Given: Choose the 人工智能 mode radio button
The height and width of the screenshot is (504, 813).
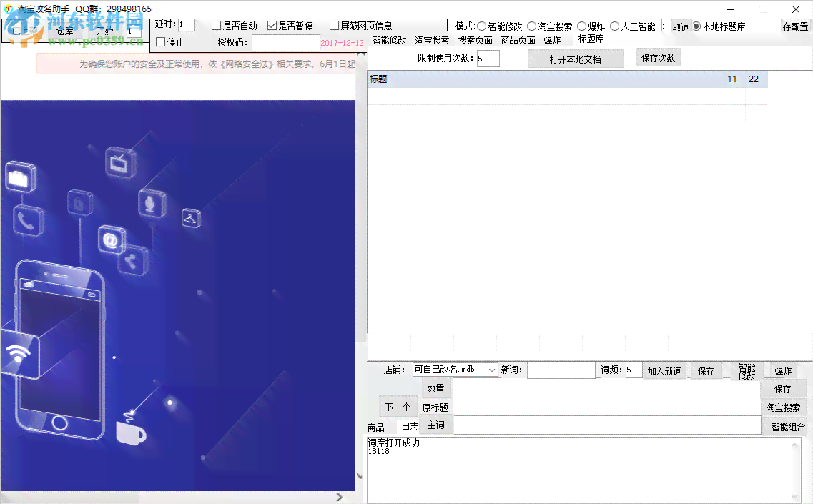Looking at the screenshot, I should [x=615, y=26].
